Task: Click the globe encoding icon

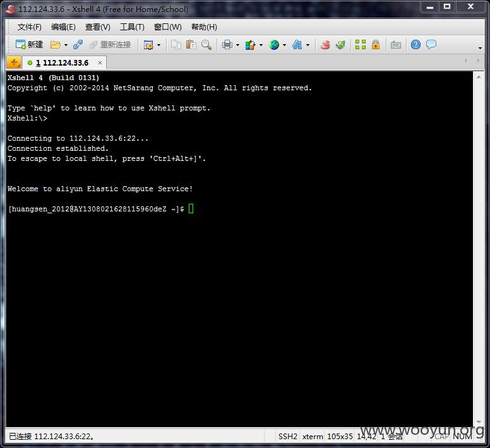Action: (274, 45)
